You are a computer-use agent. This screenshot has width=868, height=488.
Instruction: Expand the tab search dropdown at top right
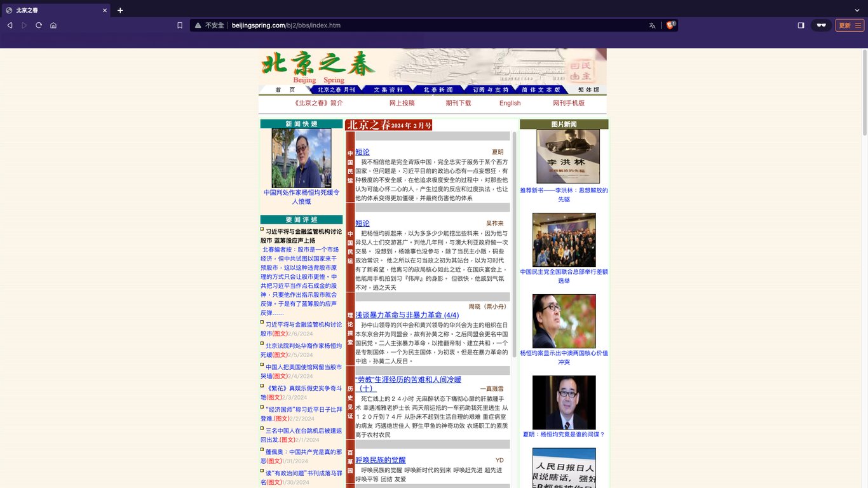click(857, 10)
